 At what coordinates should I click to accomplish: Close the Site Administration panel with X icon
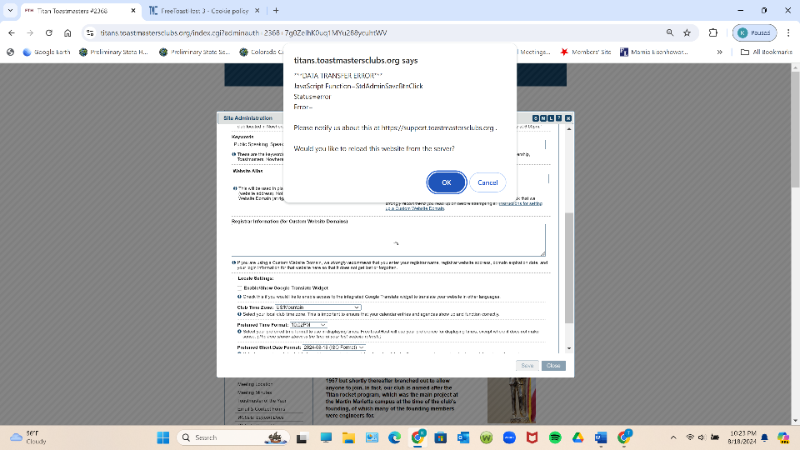[569, 118]
